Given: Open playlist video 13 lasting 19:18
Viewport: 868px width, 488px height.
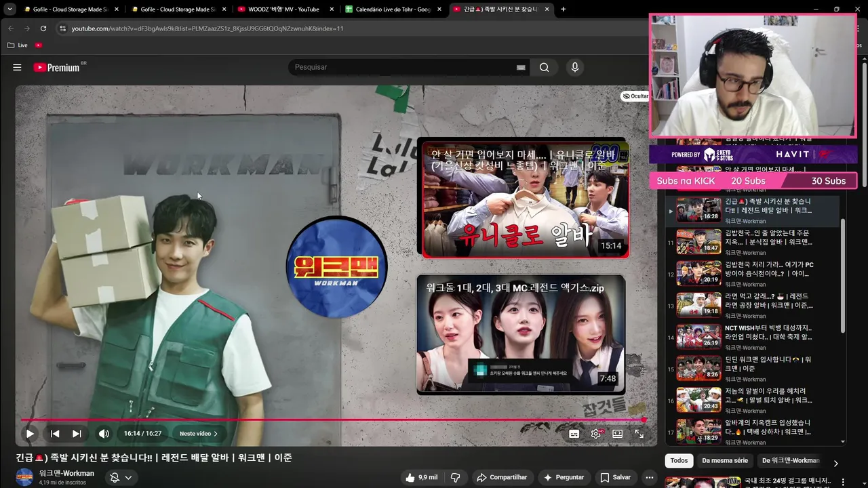Looking at the screenshot, I should click(x=753, y=306).
